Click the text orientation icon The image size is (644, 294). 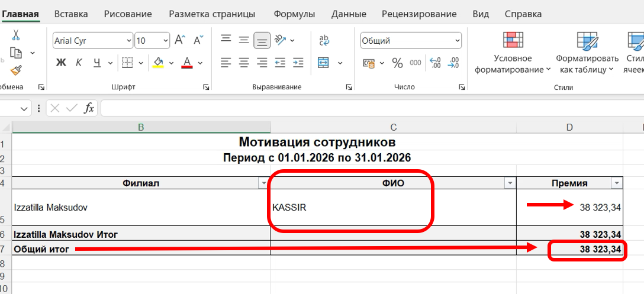pos(280,40)
